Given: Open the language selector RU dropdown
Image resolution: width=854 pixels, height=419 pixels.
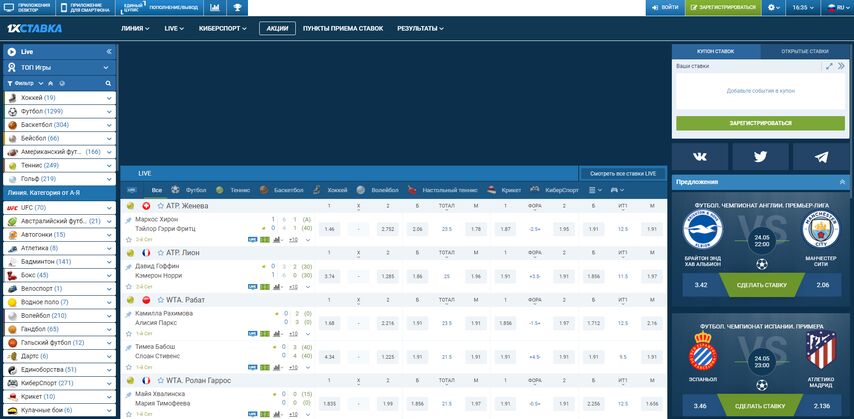Looking at the screenshot, I should (838, 8).
